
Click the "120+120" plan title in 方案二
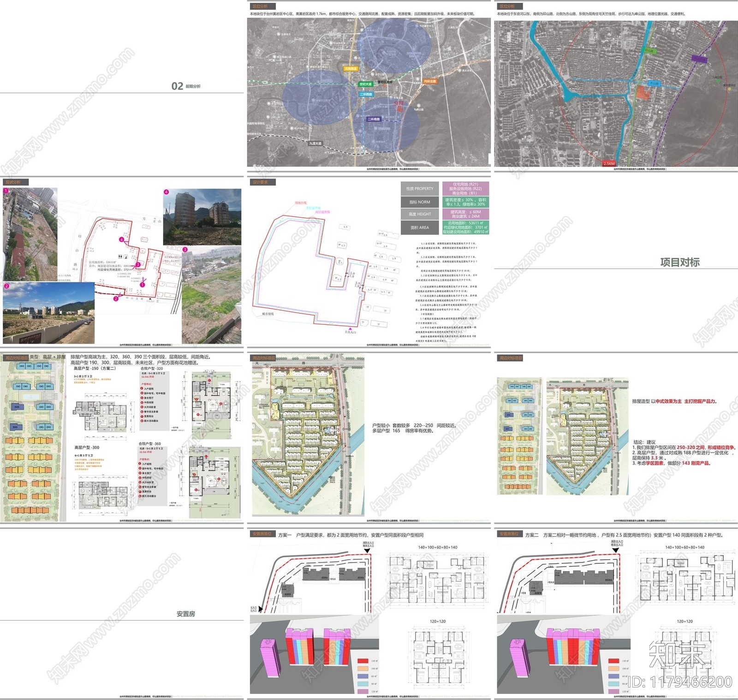click(x=684, y=622)
